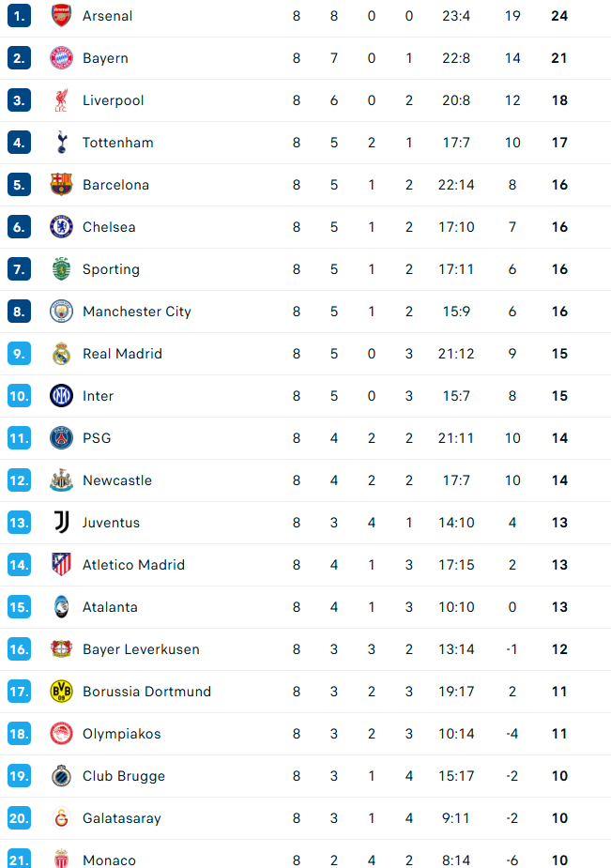Open the Bayer Leverkusen team link
Viewport: 611px width, 868px height.
coord(141,649)
